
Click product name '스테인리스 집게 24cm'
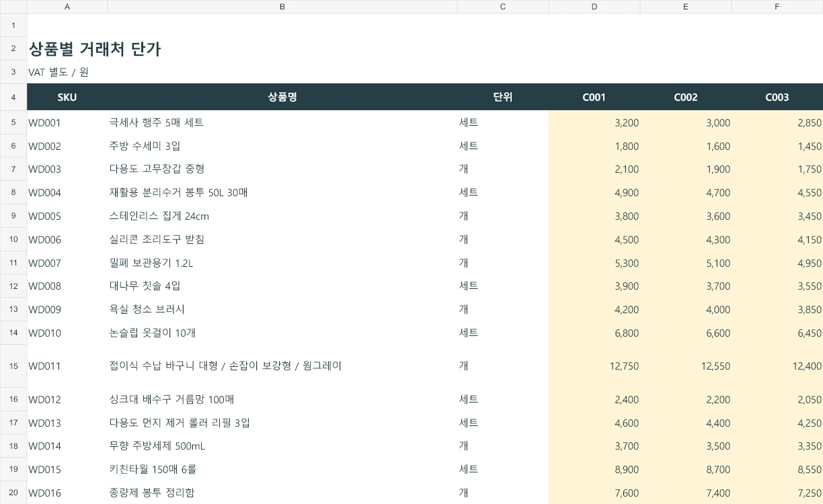pyautogui.click(x=159, y=216)
